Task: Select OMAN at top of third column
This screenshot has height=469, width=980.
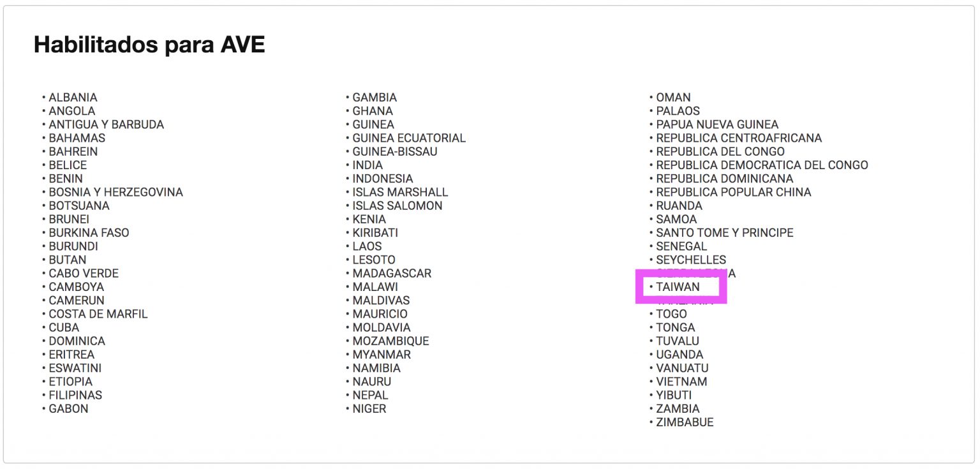Action: click(673, 98)
